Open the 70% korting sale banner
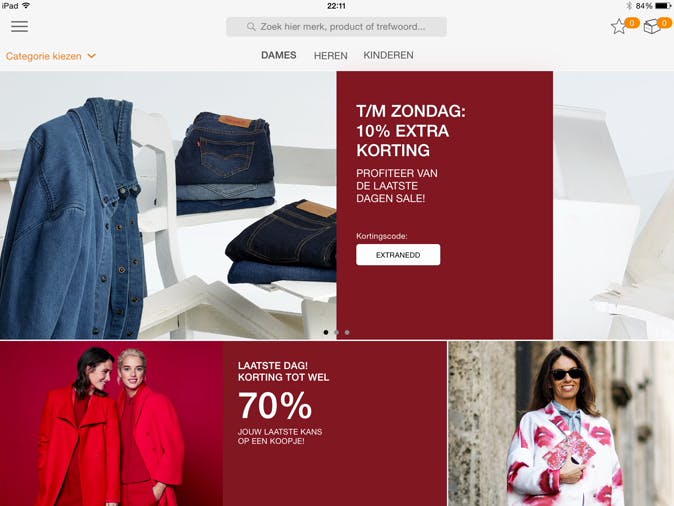This screenshot has height=506, width=674. (223, 424)
